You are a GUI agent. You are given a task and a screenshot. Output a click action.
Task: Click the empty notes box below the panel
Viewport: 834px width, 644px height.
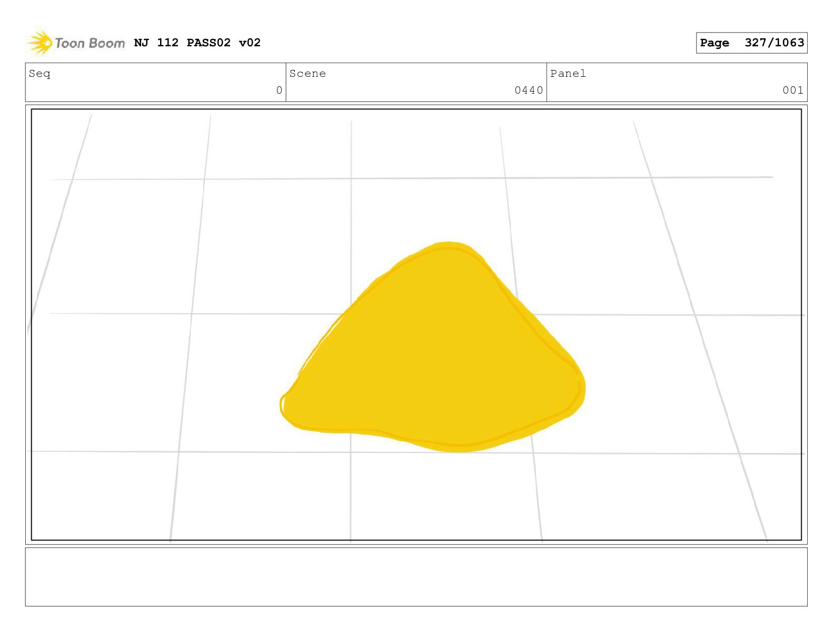point(416,577)
